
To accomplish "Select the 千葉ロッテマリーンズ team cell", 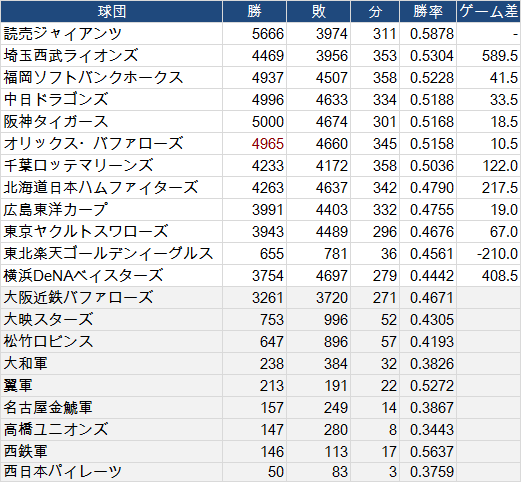I will point(112,166).
